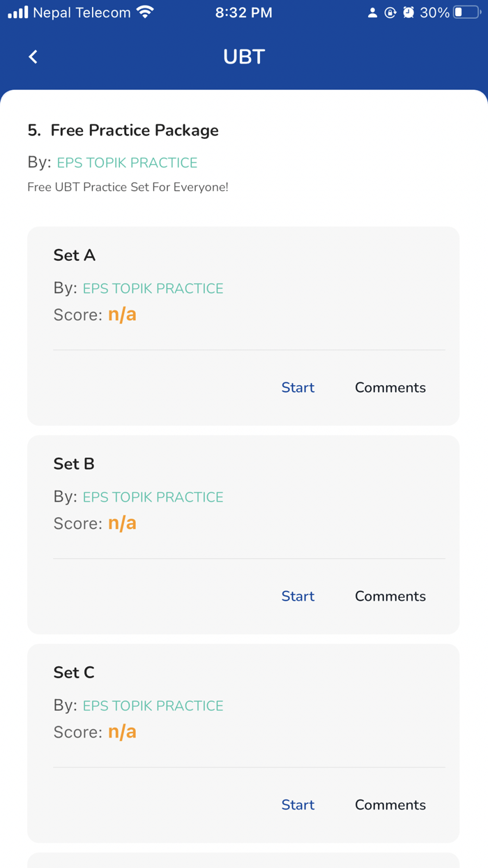Open EPS TOPIK PRACTICE under Free Practice Package
488x868 pixels.
point(127,162)
